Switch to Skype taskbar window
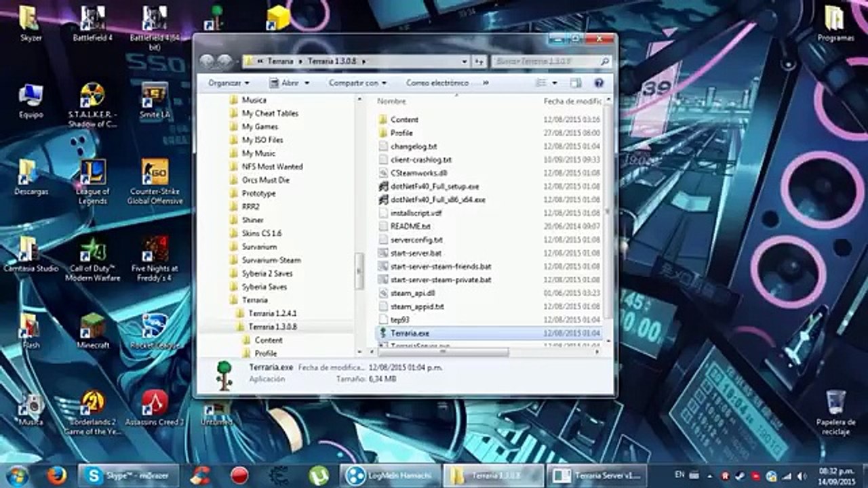The height and width of the screenshot is (488, 868). [x=128, y=475]
